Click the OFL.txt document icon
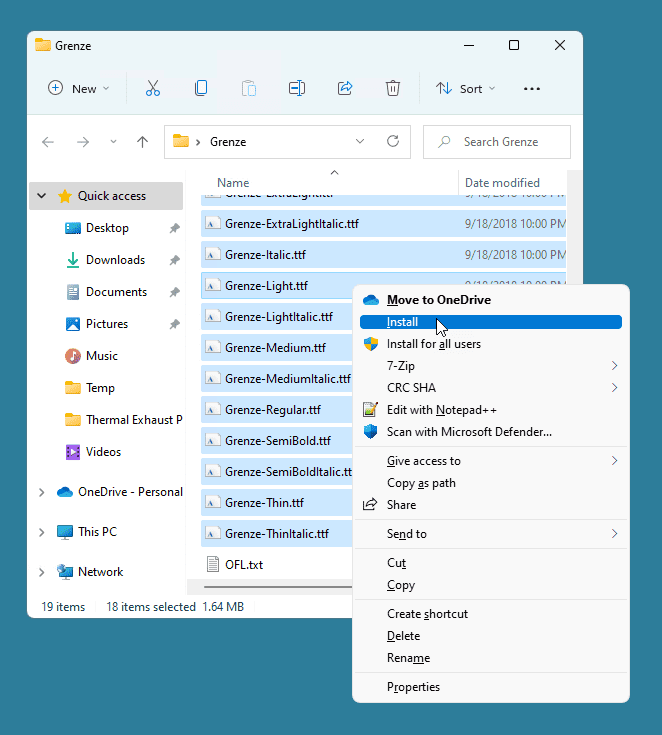Image resolution: width=662 pixels, height=735 pixels. 213,564
